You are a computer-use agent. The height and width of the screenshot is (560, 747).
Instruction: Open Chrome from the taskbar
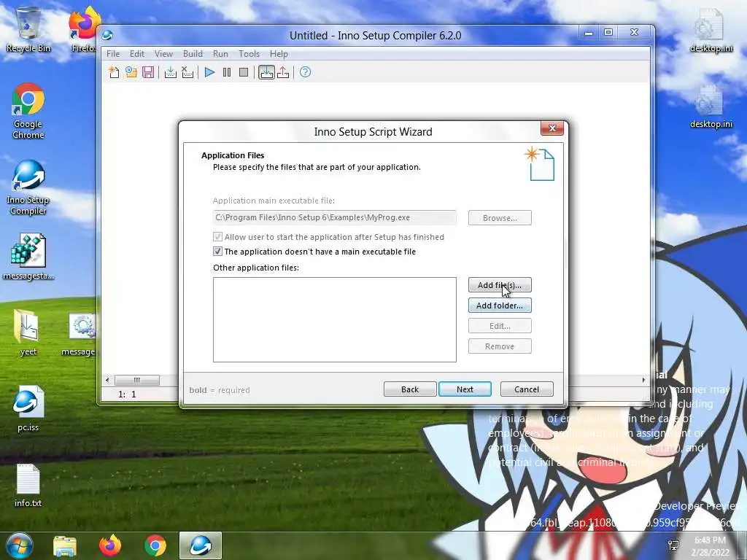pyautogui.click(x=155, y=545)
